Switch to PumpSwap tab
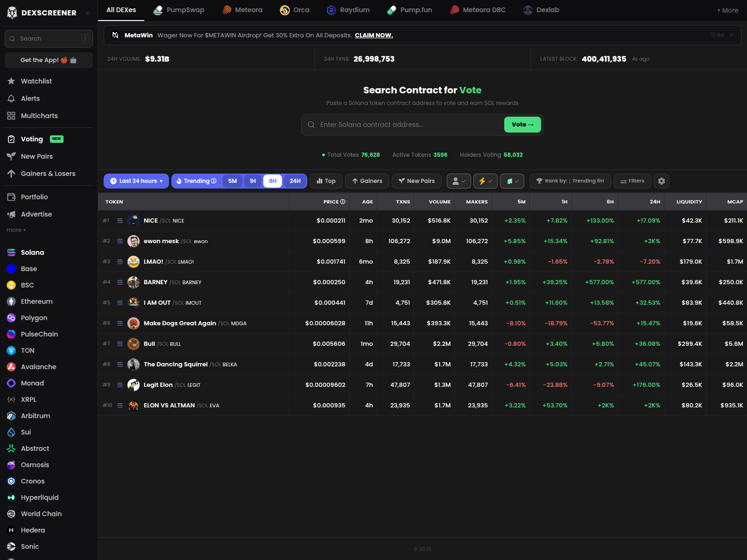 click(x=179, y=10)
